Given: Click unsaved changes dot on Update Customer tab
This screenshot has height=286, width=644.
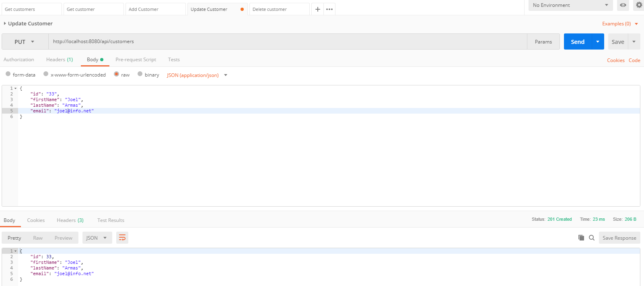Looking at the screenshot, I should coord(242,9).
